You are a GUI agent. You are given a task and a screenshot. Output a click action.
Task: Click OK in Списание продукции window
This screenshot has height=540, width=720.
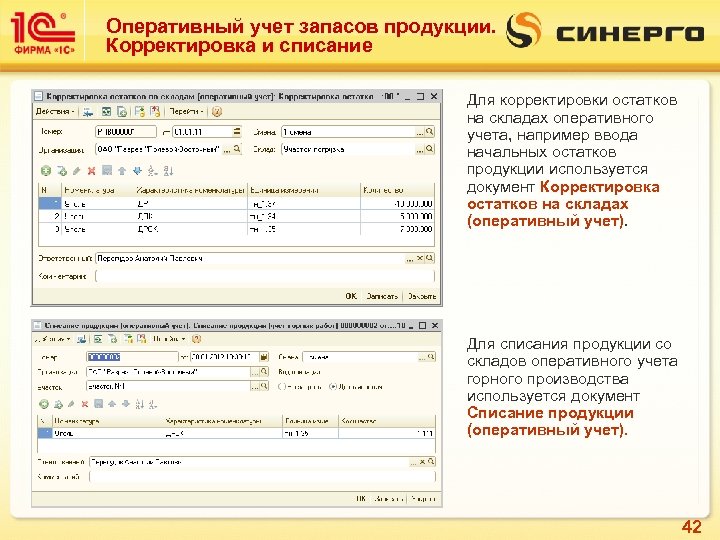(x=361, y=498)
